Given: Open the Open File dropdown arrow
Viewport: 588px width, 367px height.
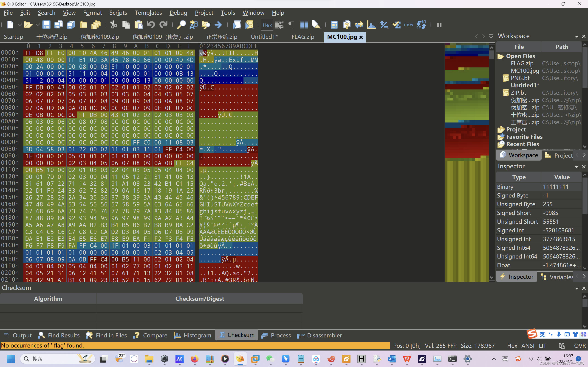Looking at the screenshot, I should pyautogui.click(x=38, y=25).
